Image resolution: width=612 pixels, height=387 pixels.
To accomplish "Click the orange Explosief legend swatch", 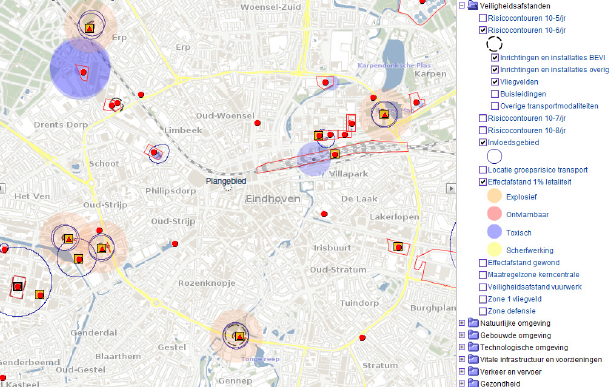I will click(x=494, y=196).
